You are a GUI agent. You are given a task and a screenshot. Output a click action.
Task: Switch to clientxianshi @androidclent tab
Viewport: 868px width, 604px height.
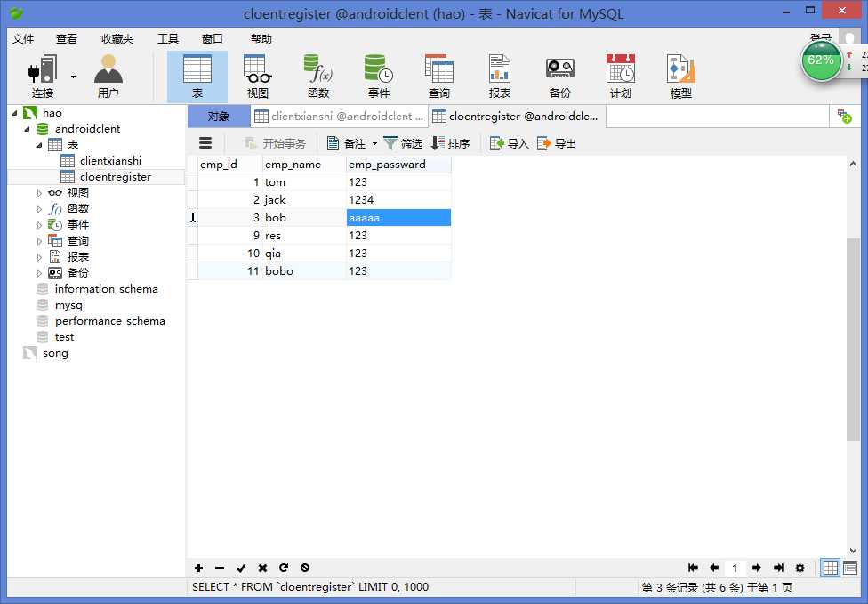tap(339, 117)
